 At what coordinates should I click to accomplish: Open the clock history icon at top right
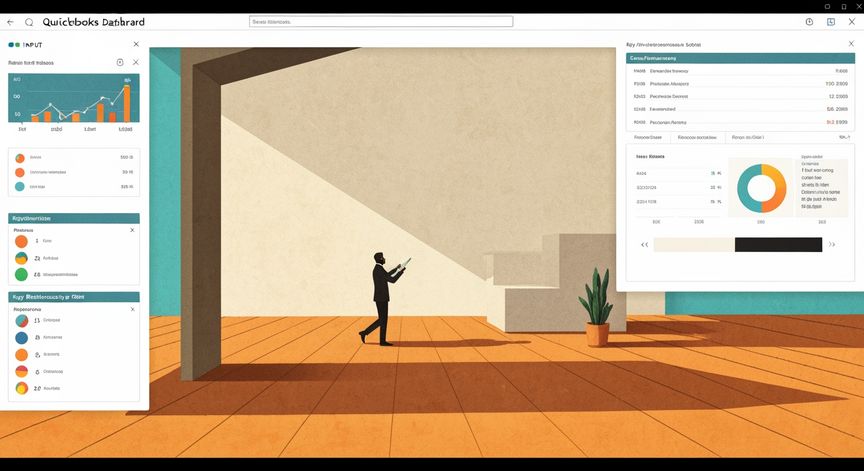coord(809,22)
